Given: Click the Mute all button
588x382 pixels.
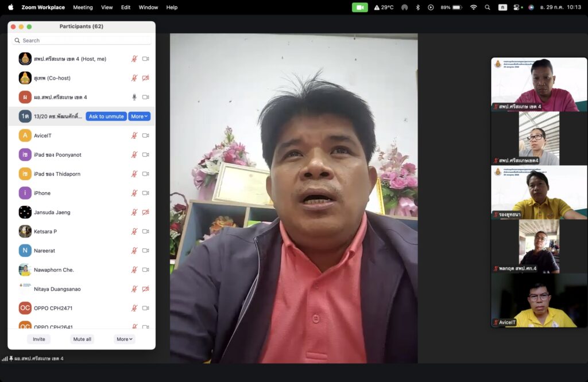Looking at the screenshot, I should pyautogui.click(x=82, y=339).
